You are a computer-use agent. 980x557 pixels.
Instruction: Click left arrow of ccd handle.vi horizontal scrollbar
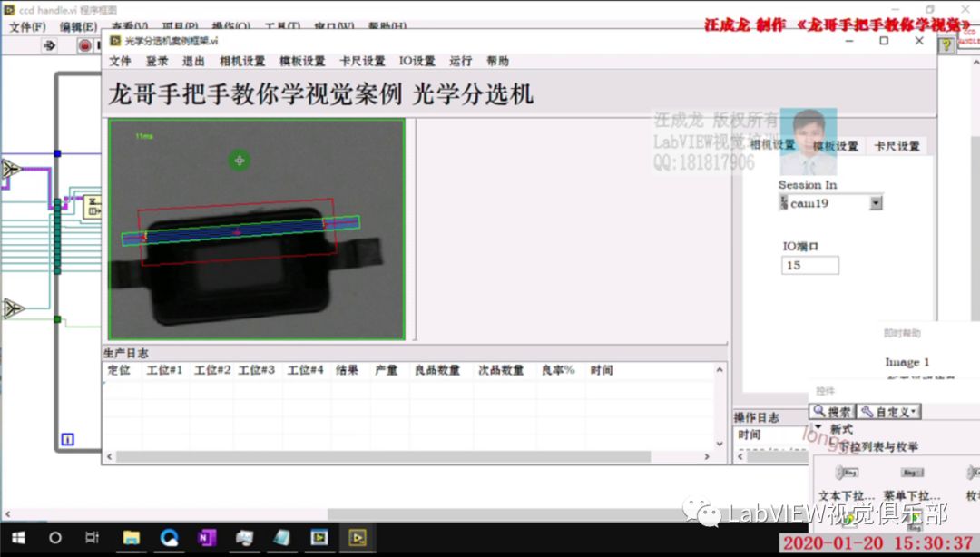7,514
